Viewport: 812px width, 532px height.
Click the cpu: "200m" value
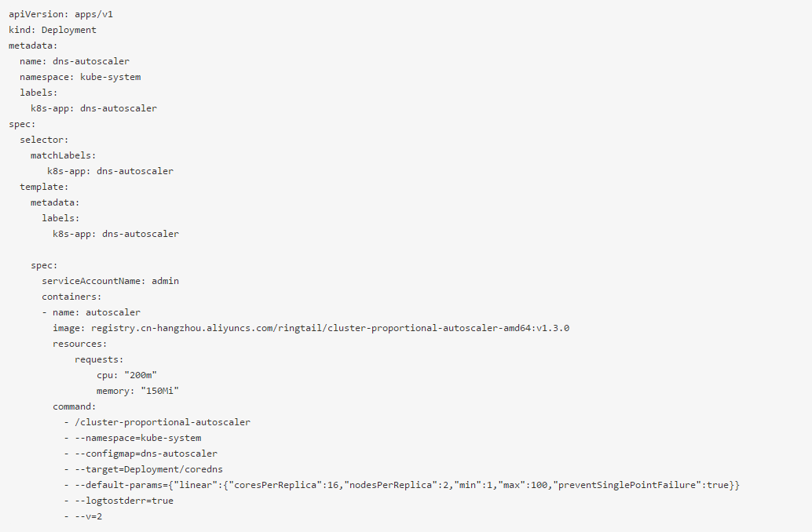tap(141, 375)
